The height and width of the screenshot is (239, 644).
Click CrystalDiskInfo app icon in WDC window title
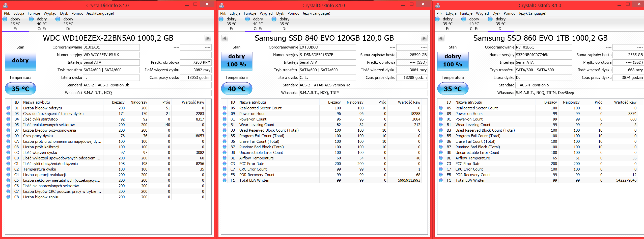click(x=5, y=5)
